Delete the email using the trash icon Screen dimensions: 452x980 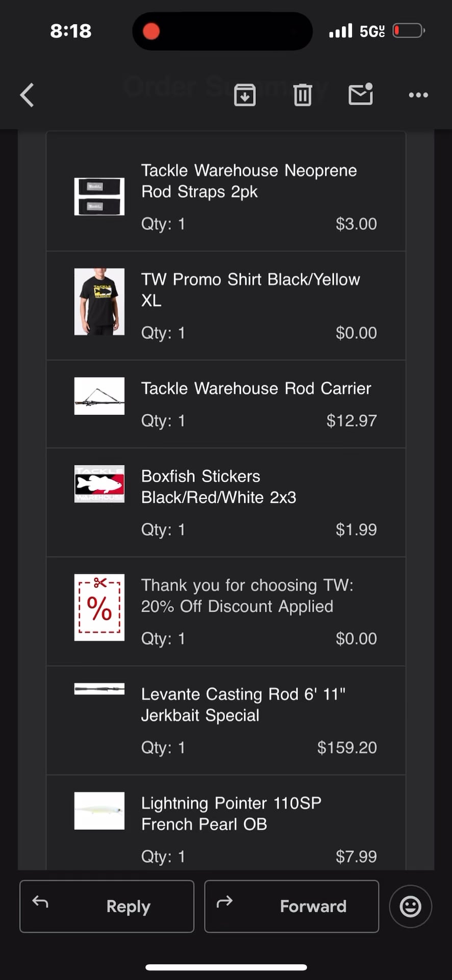(303, 95)
